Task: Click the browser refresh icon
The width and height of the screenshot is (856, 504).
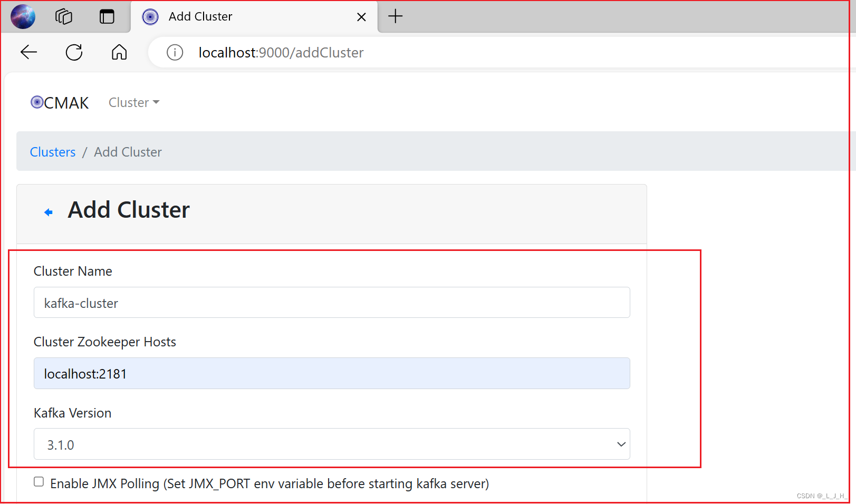Action: click(x=74, y=52)
